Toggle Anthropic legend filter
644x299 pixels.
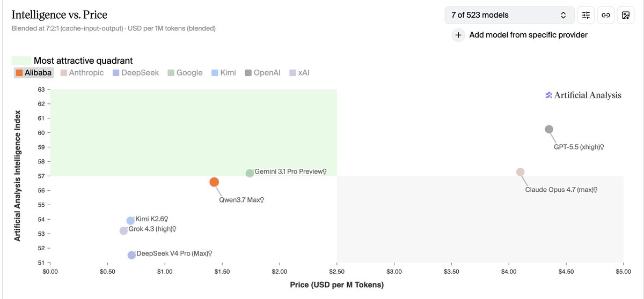point(82,72)
